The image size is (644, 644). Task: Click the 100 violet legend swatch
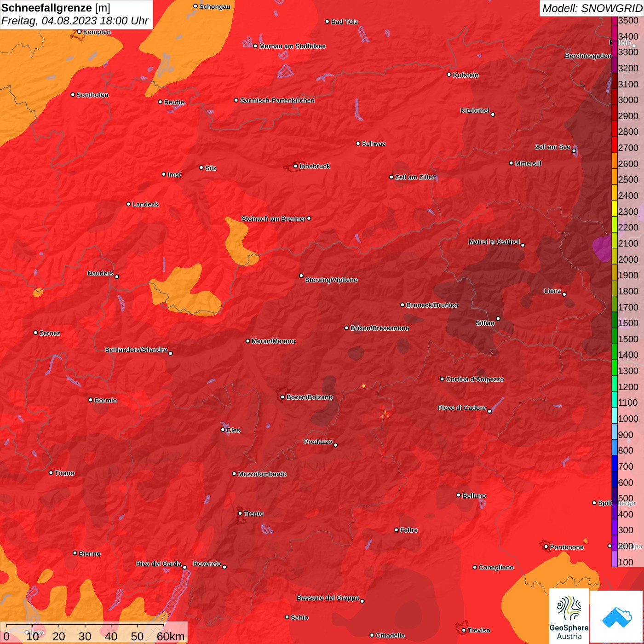click(614, 559)
